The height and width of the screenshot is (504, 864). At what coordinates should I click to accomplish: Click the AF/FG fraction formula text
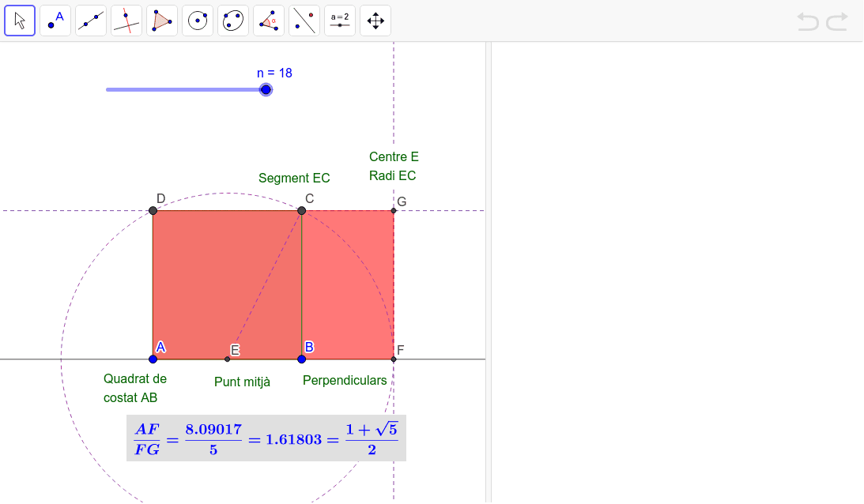(266, 437)
